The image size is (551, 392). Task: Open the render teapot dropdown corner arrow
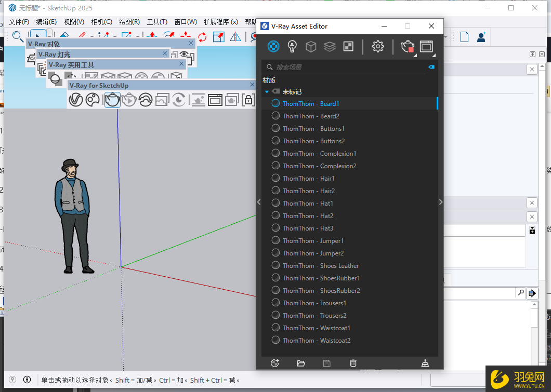tap(415, 56)
